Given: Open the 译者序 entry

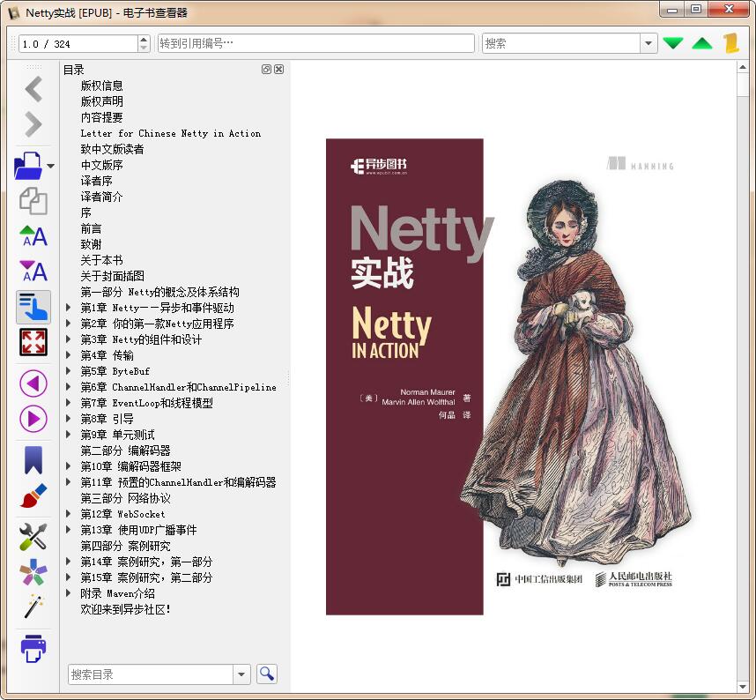Looking at the screenshot, I should click(x=96, y=181).
